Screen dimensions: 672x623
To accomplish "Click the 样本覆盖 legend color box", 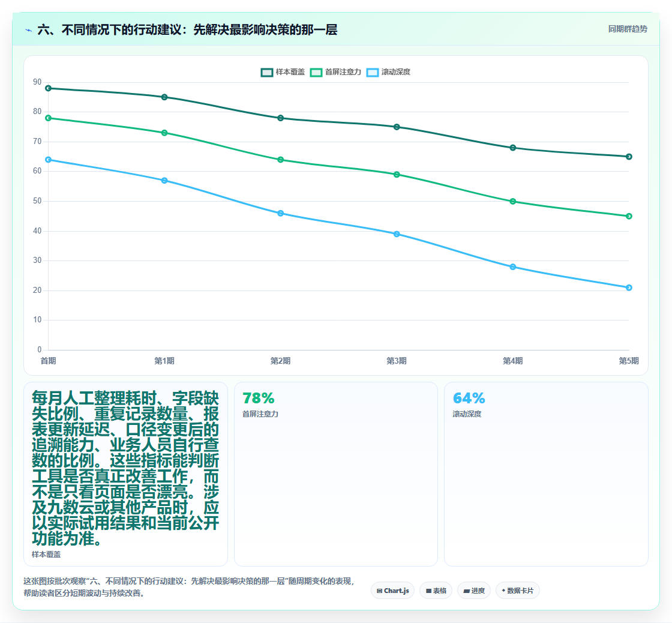I will [x=267, y=73].
